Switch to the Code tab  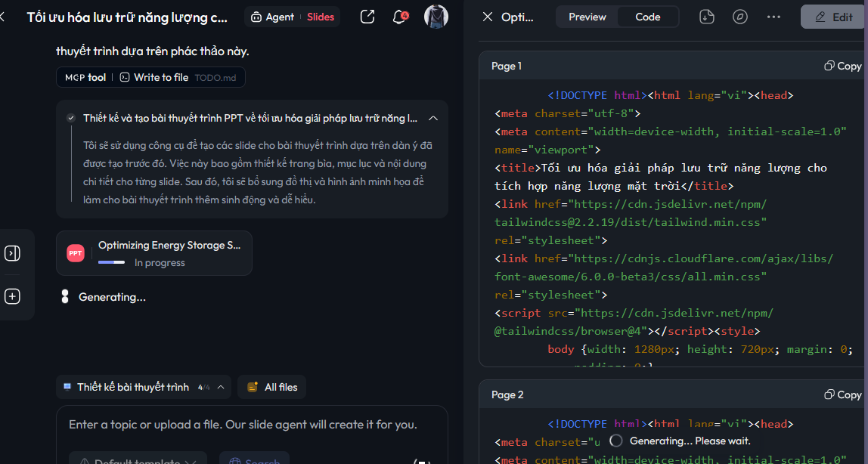pos(648,17)
